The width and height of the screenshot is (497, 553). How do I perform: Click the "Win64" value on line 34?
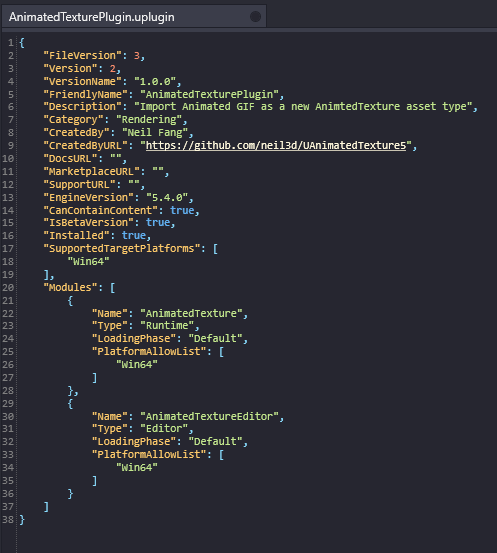(x=137, y=468)
